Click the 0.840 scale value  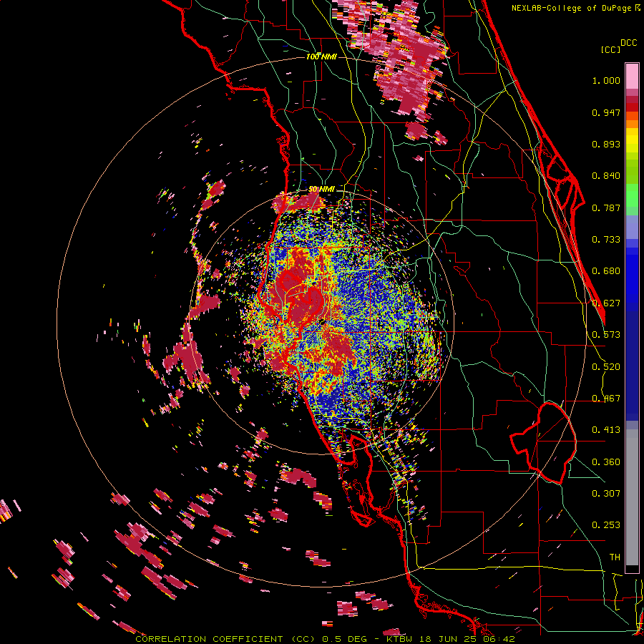point(606,176)
